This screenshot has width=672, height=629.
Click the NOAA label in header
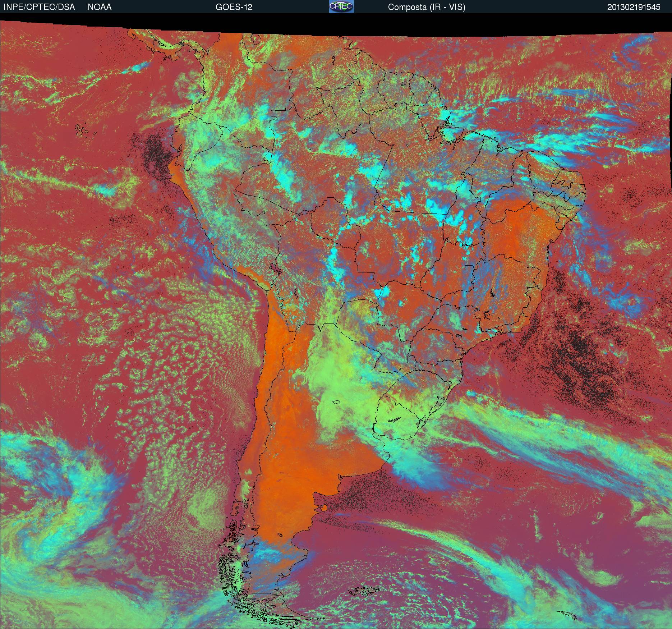[x=100, y=7]
